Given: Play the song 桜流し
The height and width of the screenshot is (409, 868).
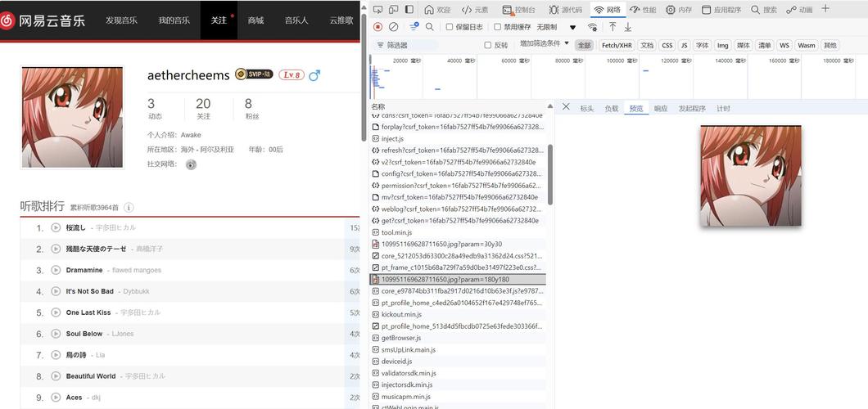Looking at the screenshot, I should 56,227.
